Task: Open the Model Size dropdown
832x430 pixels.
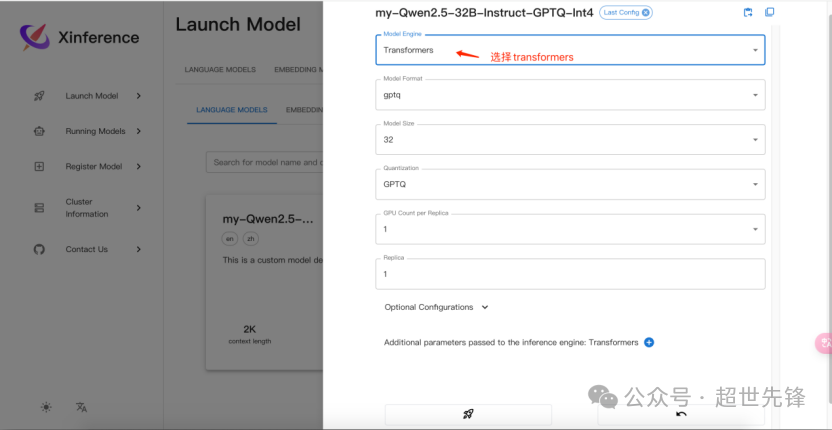Action: pos(570,140)
